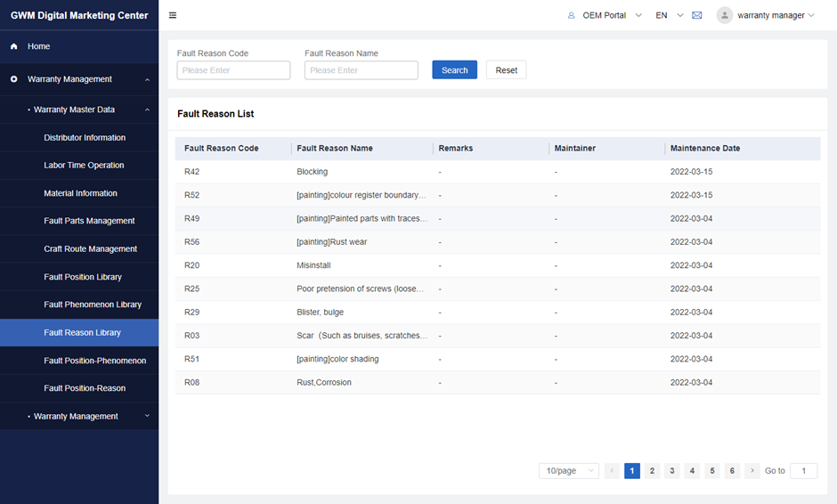Select the '[painting]Rust wear' cell
This screenshot has width=837, height=504.
click(331, 242)
